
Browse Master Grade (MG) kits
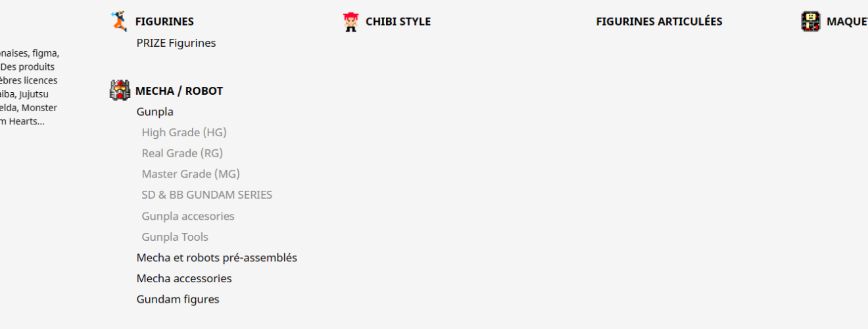[191, 174]
